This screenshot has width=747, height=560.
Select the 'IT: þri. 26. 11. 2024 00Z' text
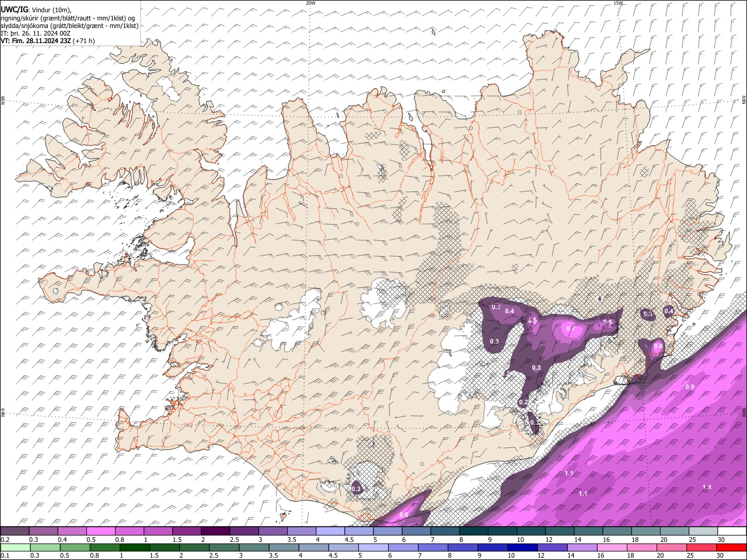tap(36, 33)
